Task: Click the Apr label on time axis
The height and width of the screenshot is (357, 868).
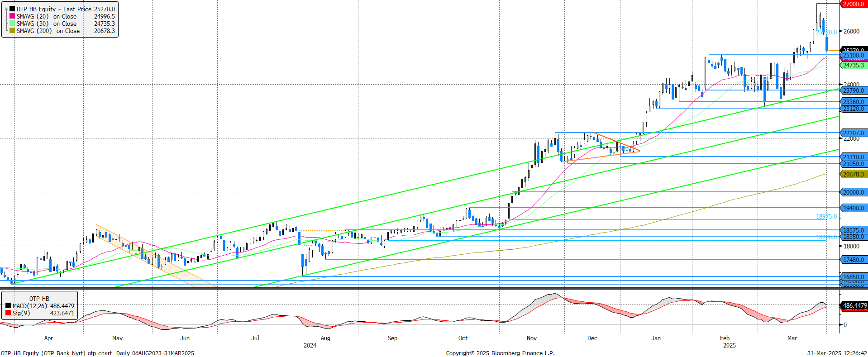Action: click(x=48, y=338)
